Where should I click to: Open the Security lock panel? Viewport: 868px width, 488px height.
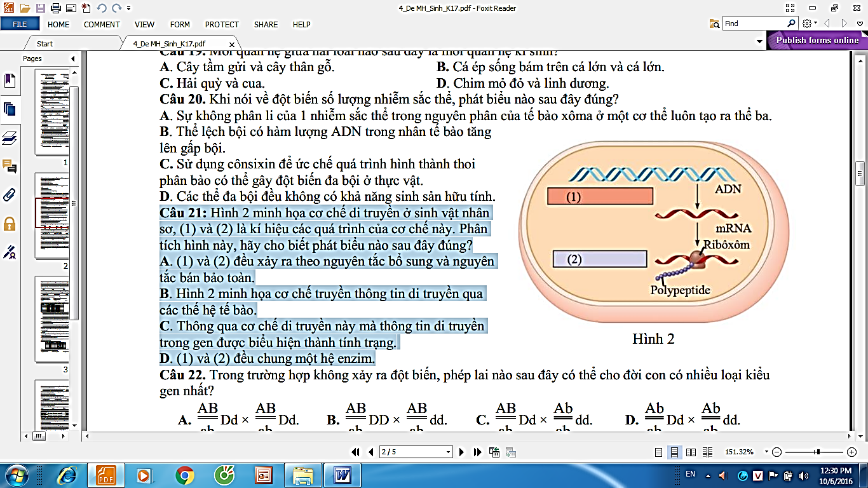click(10, 224)
